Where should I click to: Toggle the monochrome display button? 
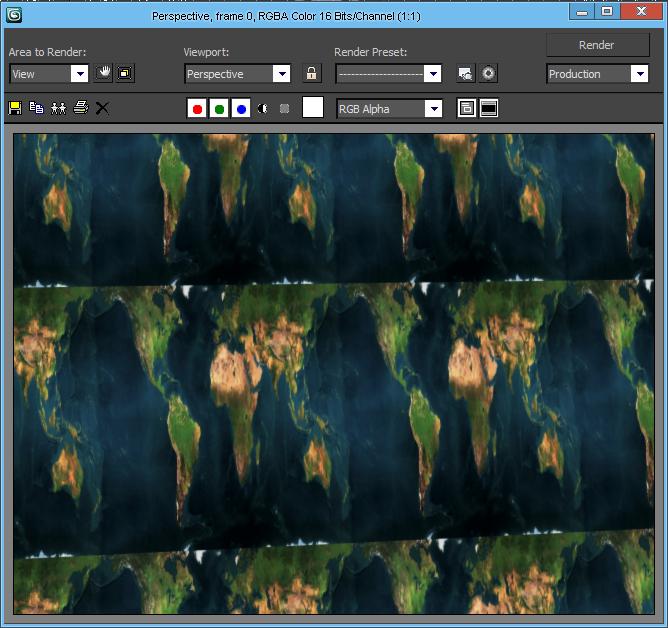pyautogui.click(x=285, y=109)
